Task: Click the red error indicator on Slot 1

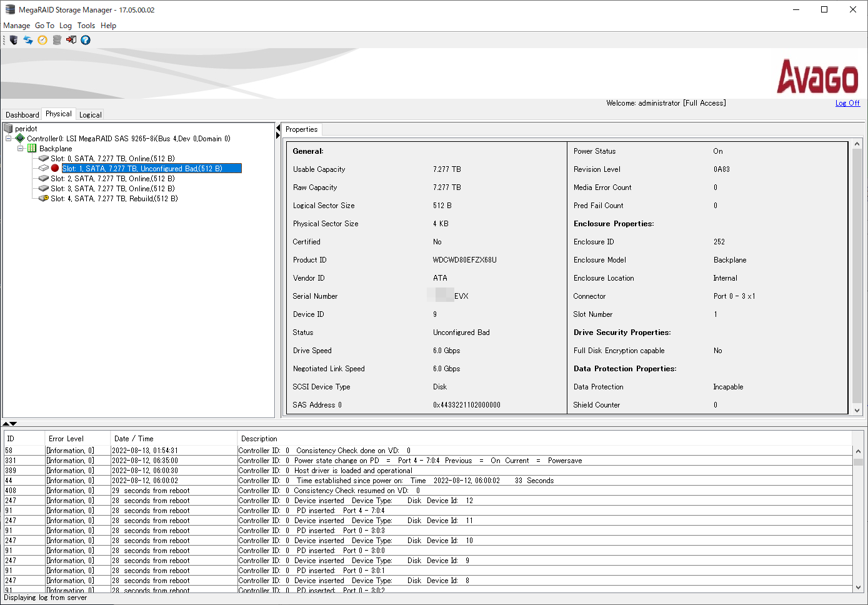Action: coord(55,169)
